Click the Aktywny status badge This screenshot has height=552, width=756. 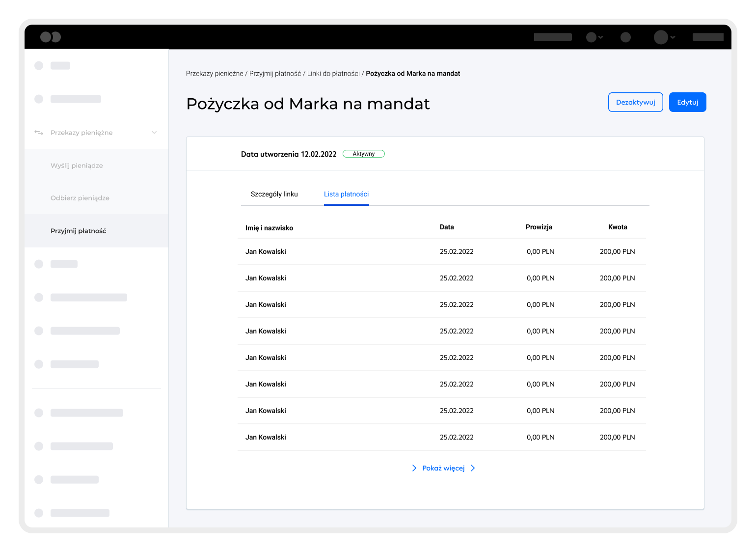click(x=363, y=154)
